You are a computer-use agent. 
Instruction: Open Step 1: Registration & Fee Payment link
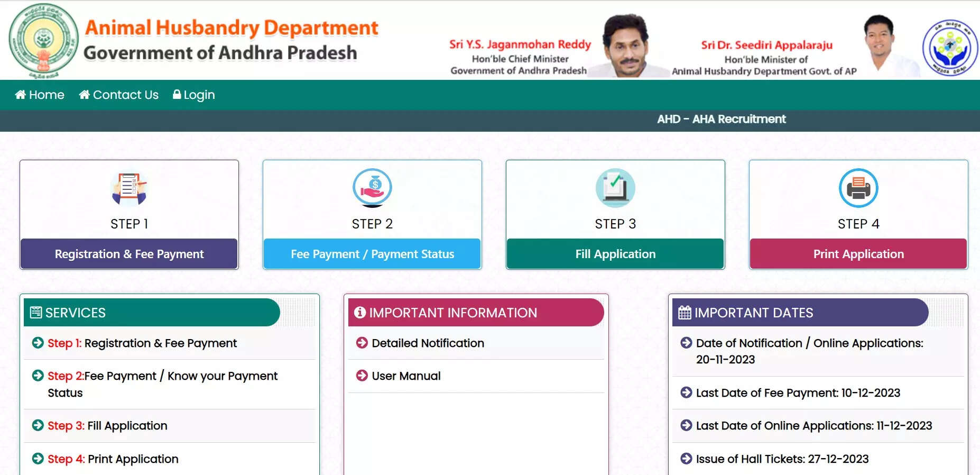click(x=142, y=343)
